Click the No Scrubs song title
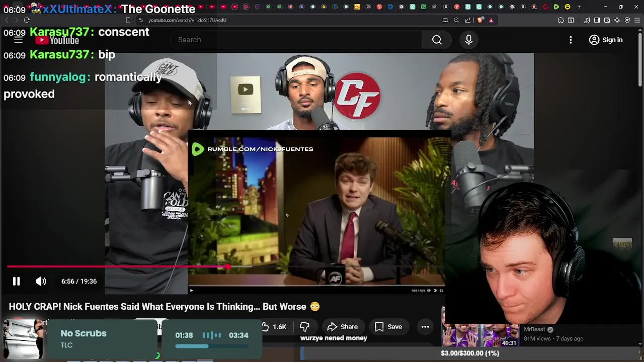The image size is (644, 362). click(x=84, y=333)
